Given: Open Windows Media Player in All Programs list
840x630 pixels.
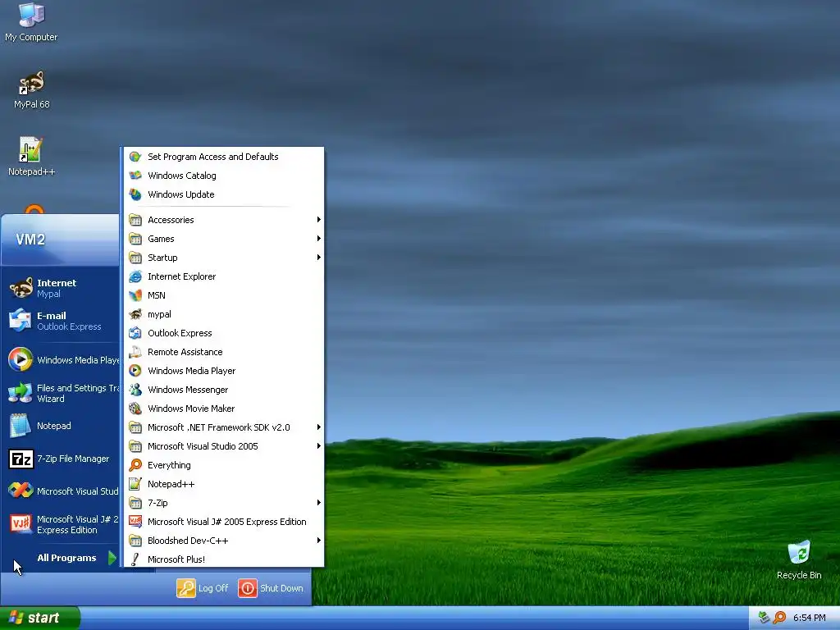Looking at the screenshot, I should [224, 371].
